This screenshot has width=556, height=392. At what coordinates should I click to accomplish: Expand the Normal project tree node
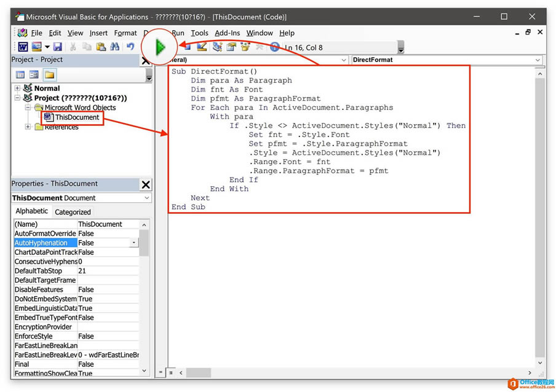[18, 88]
